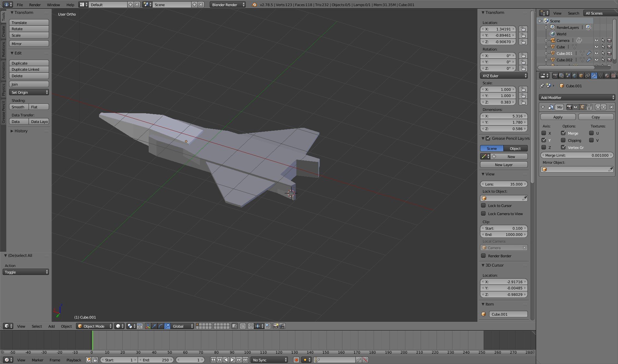Select the rotate manipulator arc icon

[x=161, y=326]
